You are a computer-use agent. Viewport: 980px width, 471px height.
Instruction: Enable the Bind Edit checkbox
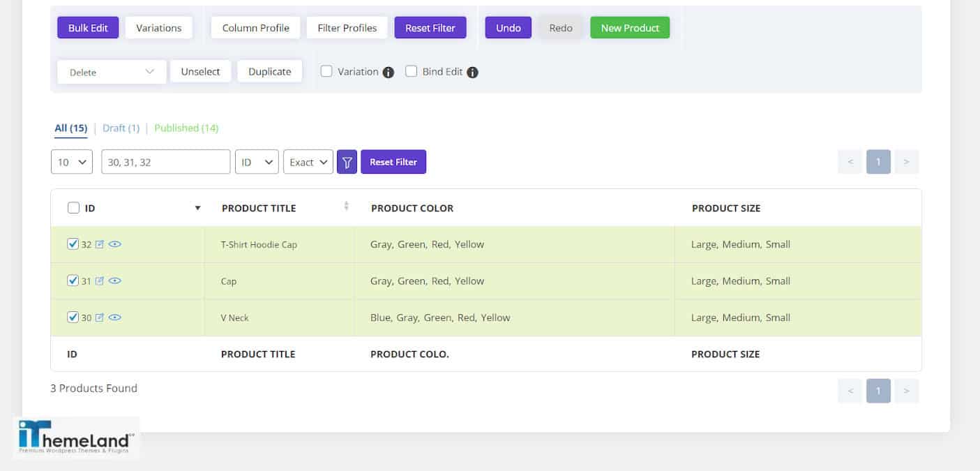pos(412,71)
